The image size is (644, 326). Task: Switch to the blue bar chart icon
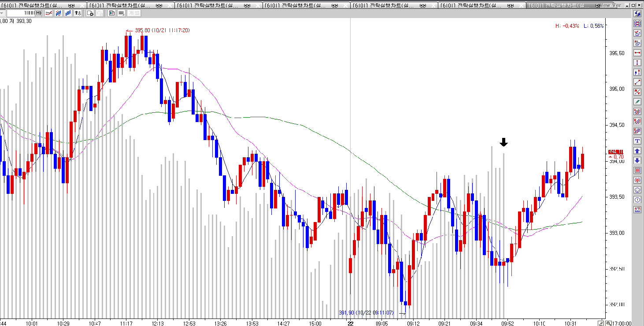(68, 13)
